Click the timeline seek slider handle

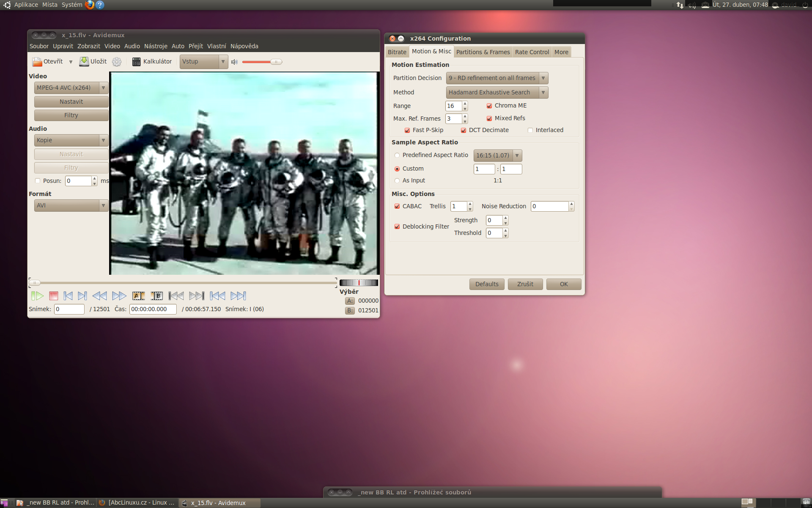click(x=35, y=283)
